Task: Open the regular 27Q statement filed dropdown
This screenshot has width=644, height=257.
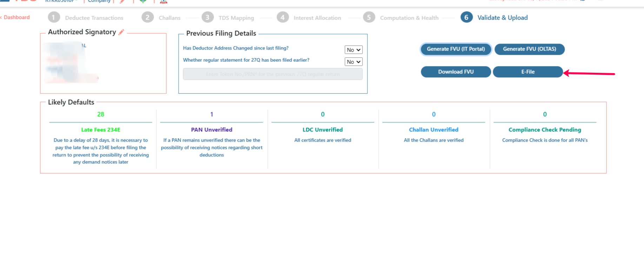Action: pos(353,62)
